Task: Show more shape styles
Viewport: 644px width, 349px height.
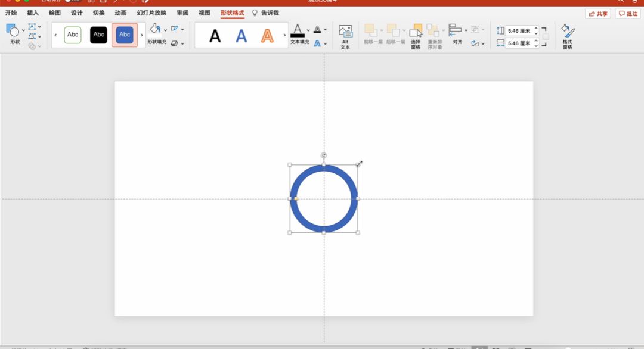Action: coord(142,35)
